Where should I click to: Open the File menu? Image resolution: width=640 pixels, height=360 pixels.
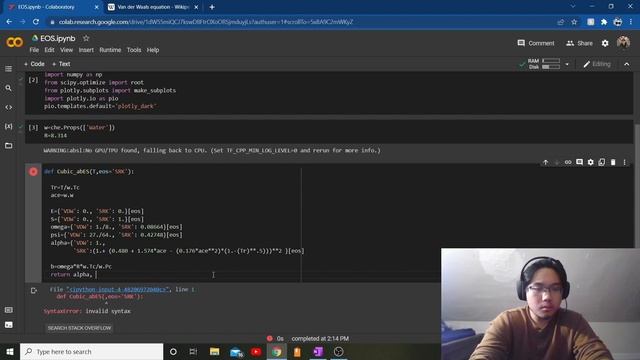point(34,50)
